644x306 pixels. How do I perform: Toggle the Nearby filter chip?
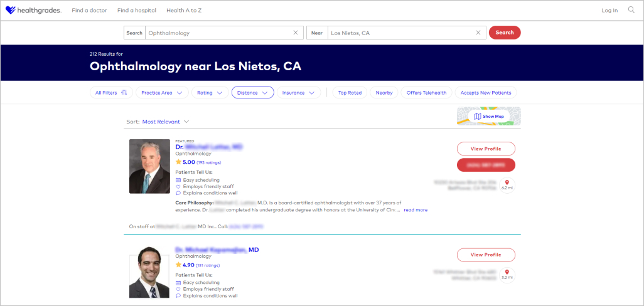[384, 93]
